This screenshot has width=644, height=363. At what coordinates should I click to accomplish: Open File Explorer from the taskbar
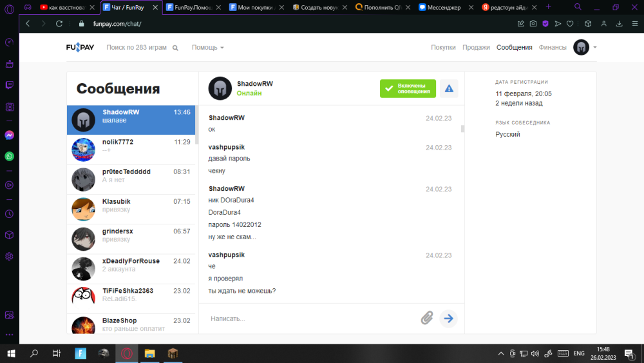coord(149,353)
